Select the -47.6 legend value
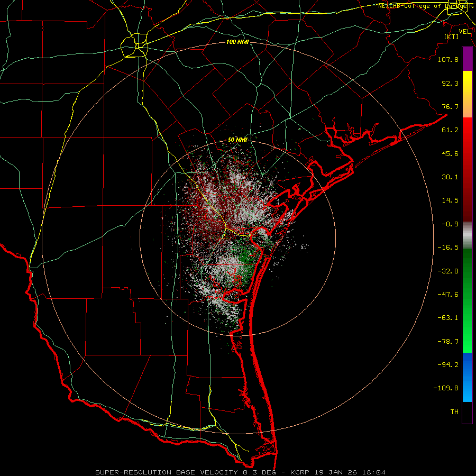Screen dimensions: 476x476 click(448, 295)
